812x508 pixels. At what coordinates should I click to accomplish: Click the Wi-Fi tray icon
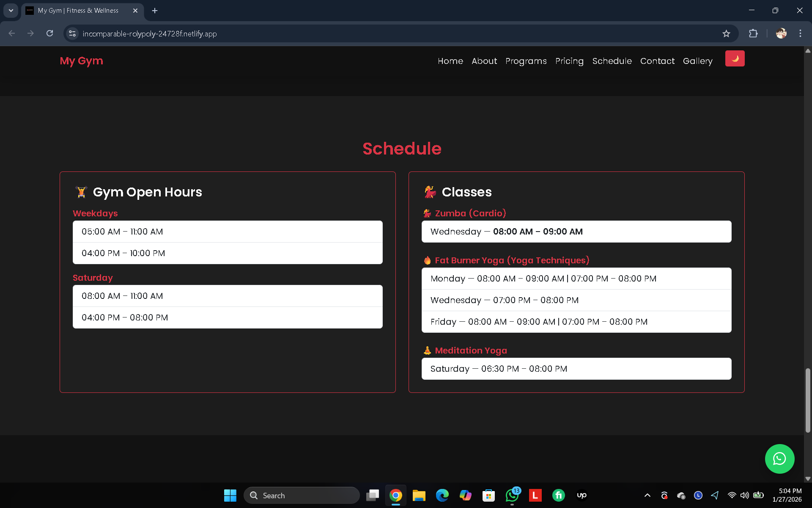(x=731, y=495)
